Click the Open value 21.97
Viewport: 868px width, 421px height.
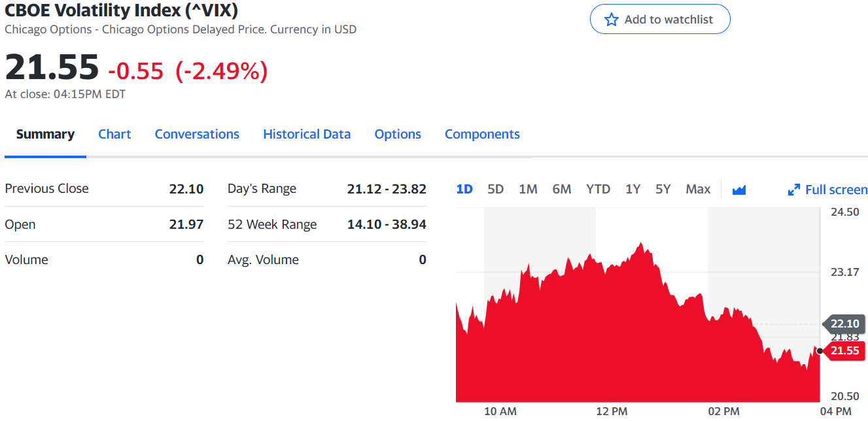tap(186, 224)
